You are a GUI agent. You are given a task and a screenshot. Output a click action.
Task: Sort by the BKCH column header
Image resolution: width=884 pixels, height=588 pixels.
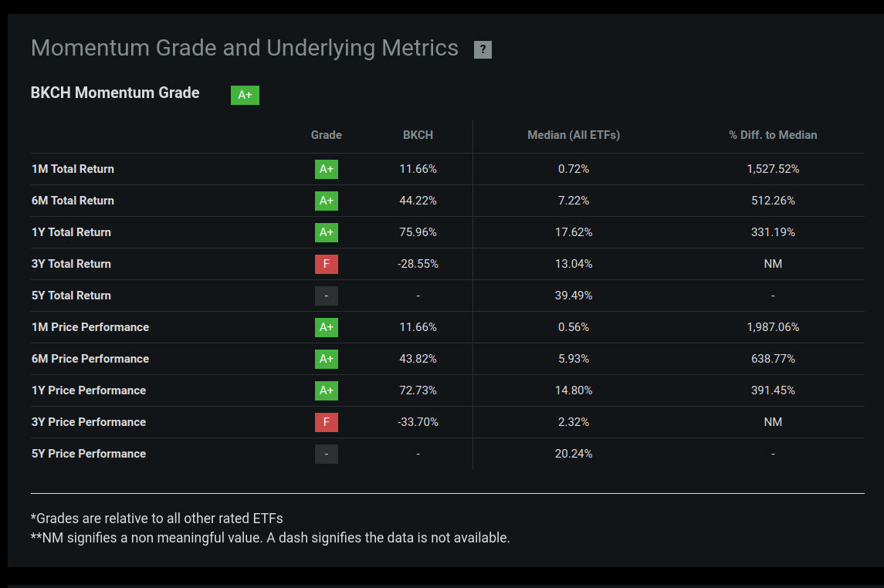[x=418, y=134]
